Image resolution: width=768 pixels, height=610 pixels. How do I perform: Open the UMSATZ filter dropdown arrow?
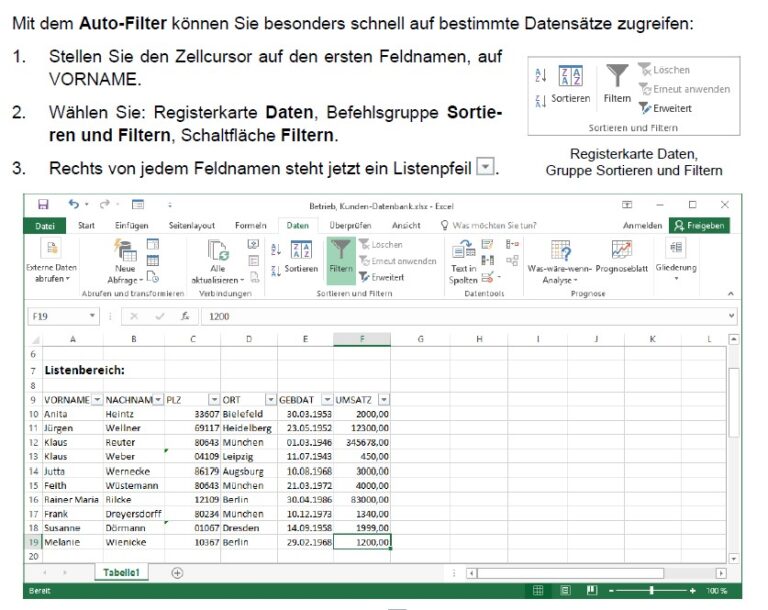coord(384,400)
